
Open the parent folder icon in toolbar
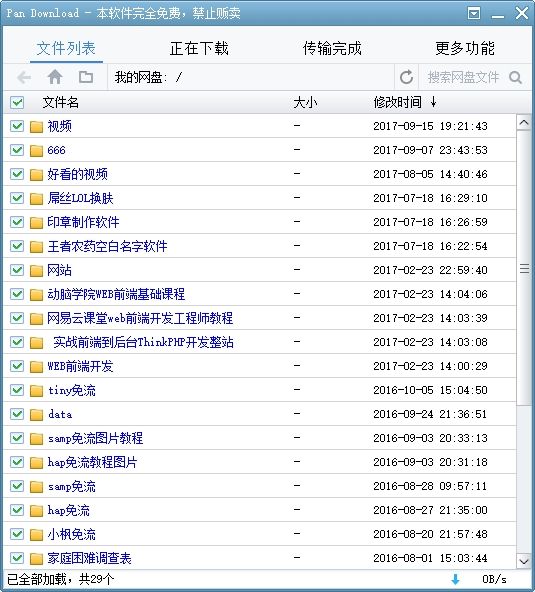tap(86, 77)
